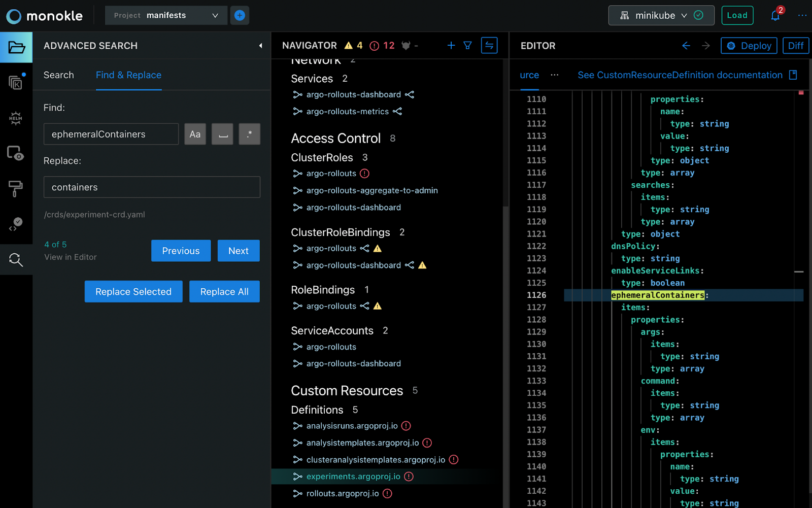
Task: Open the Project manifests dropdown
Action: pyautogui.click(x=166, y=15)
